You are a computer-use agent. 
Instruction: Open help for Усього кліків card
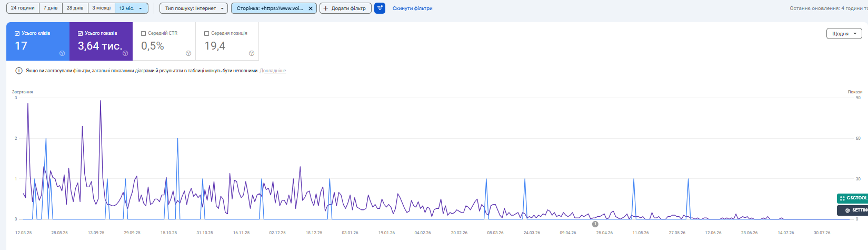pos(62,53)
